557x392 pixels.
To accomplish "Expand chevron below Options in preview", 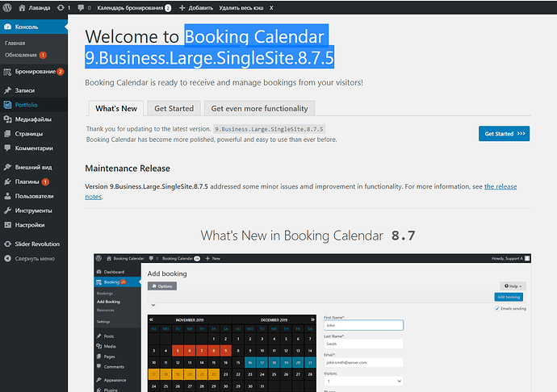I will click(153, 305).
